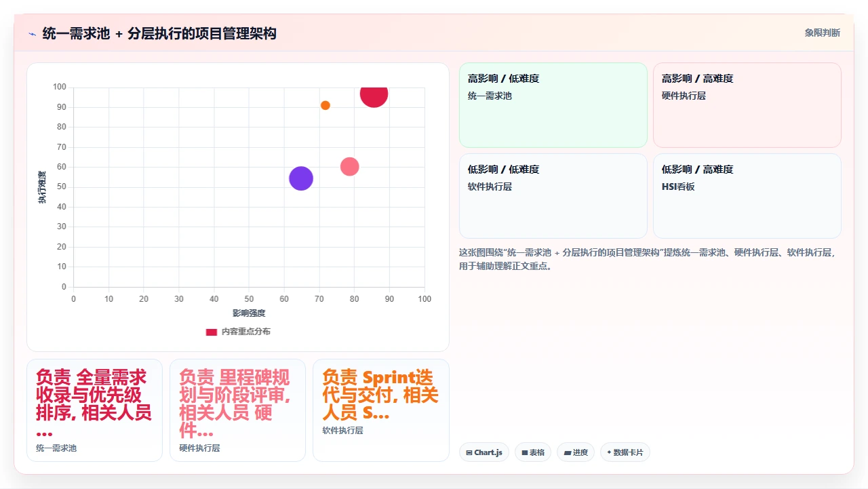Select the small orange bubble on chart
Viewport: 868px width, 489px height.
tap(325, 105)
